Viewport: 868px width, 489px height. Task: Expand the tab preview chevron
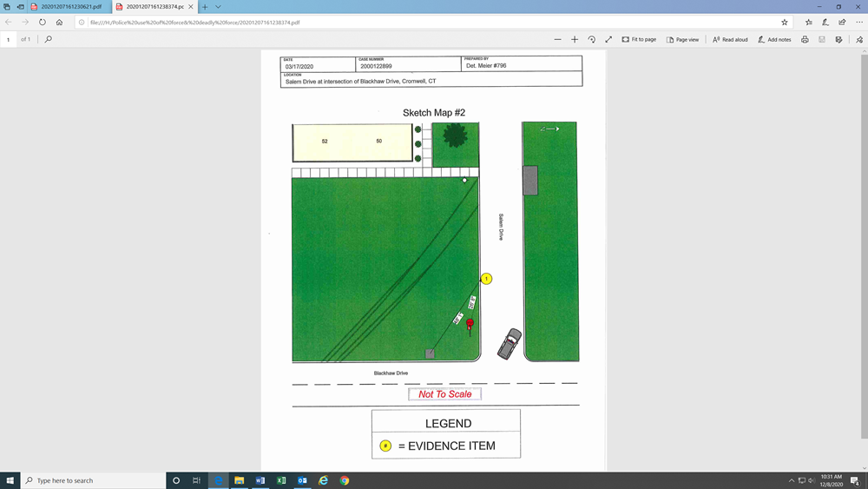[218, 6]
